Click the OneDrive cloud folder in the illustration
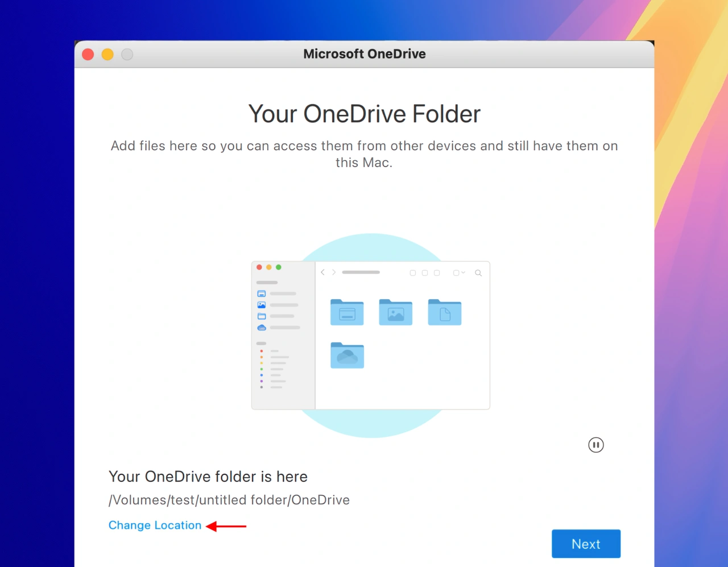The height and width of the screenshot is (567, 728). [x=347, y=355]
